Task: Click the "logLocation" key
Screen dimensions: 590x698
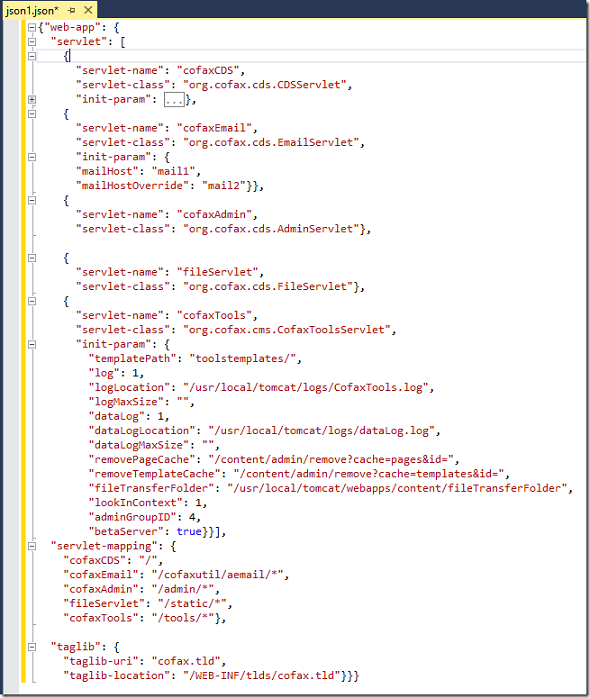Action: click(x=130, y=387)
